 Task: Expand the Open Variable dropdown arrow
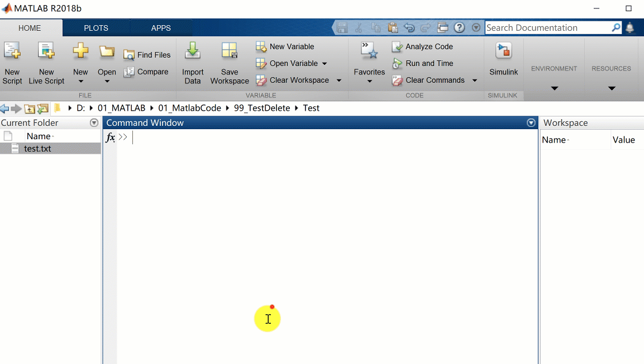click(325, 64)
